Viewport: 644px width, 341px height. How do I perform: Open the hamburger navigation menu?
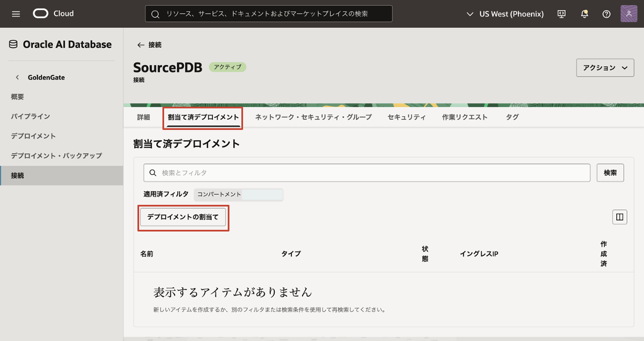pos(16,14)
